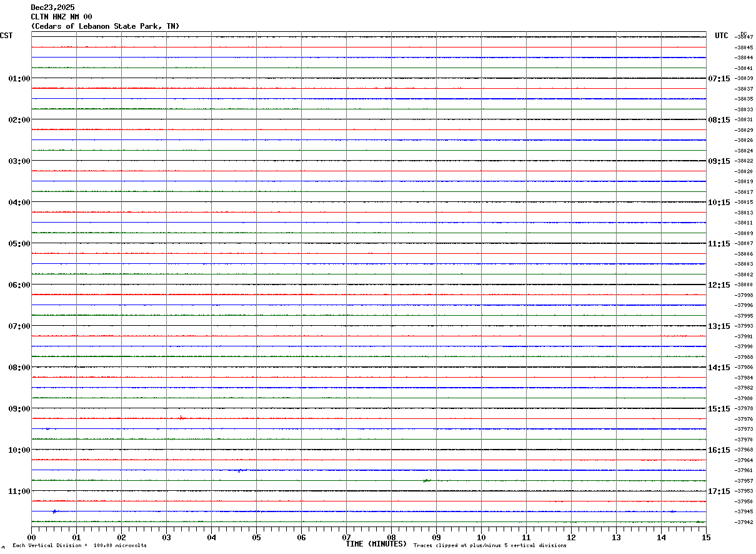Click the DC offset value "-38022"
The width and height of the screenshot is (756, 554).
point(744,161)
